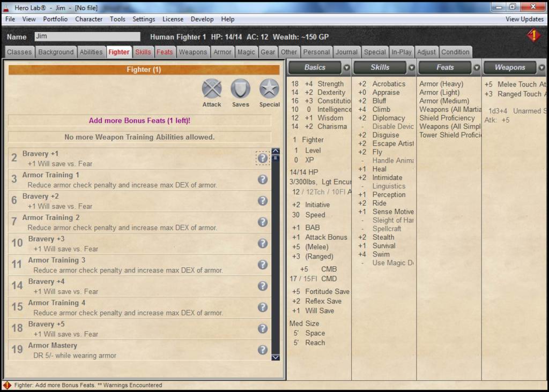Image resolution: width=549 pixels, height=392 pixels.
Task: Click the orange Fighter (1) header bar
Action: [144, 70]
